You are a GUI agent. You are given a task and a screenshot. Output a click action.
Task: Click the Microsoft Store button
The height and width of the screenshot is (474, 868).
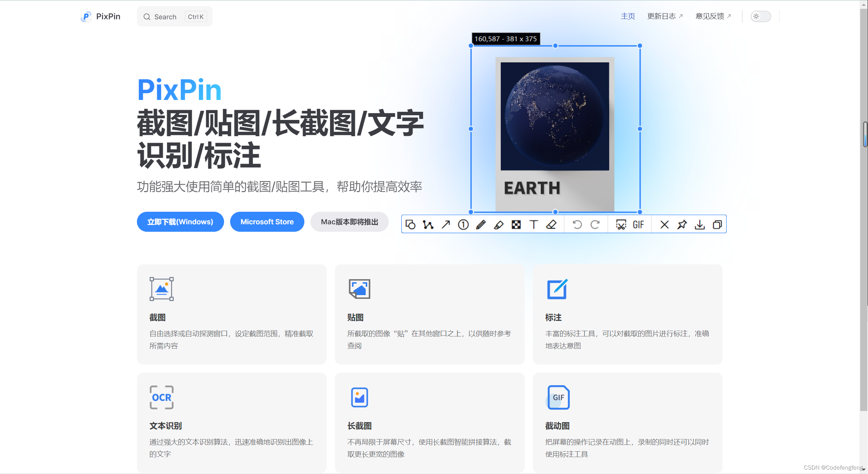pos(267,222)
